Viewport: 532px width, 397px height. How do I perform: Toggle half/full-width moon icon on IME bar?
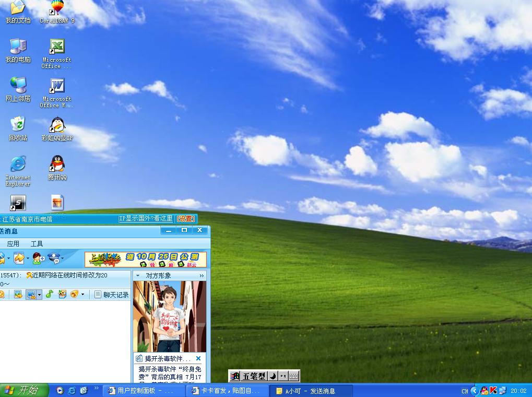(273, 376)
